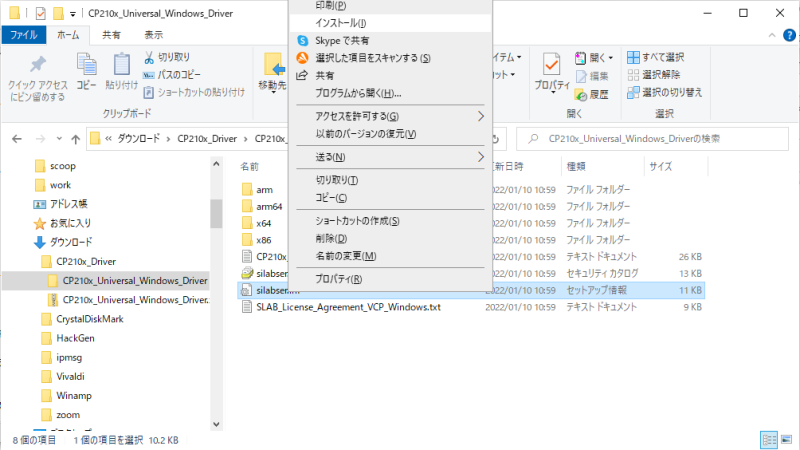
Task: Click the Edit (編集) icon in ribbon
Action: point(581,77)
